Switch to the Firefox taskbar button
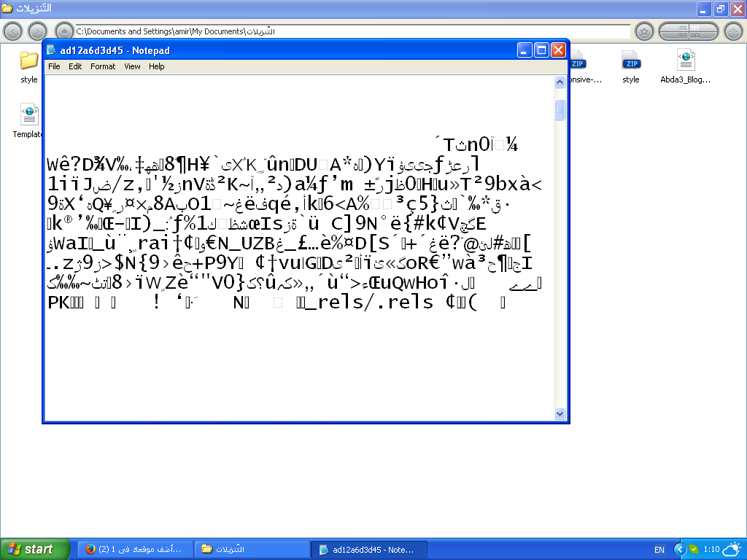The width and height of the screenshot is (747, 560). coord(136,549)
